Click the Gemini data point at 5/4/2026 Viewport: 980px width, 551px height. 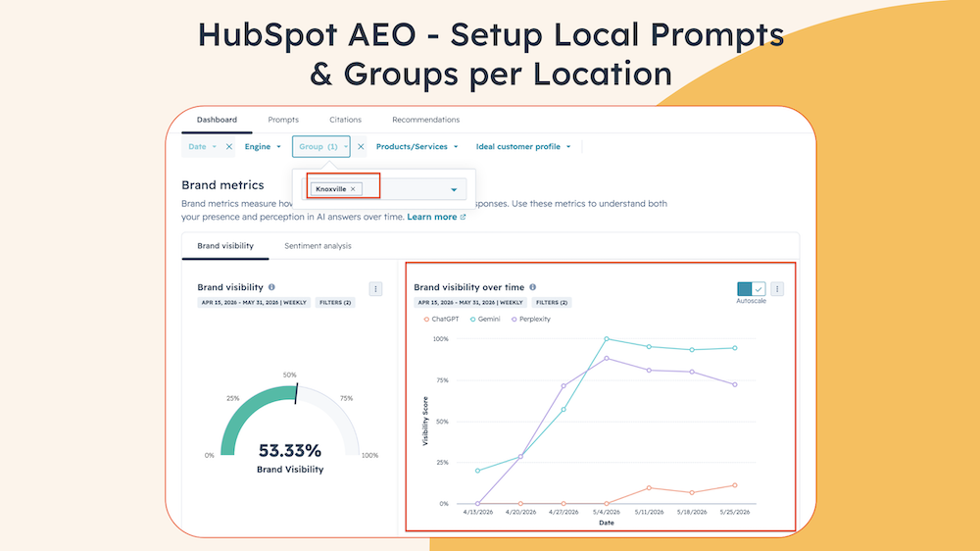pos(607,339)
